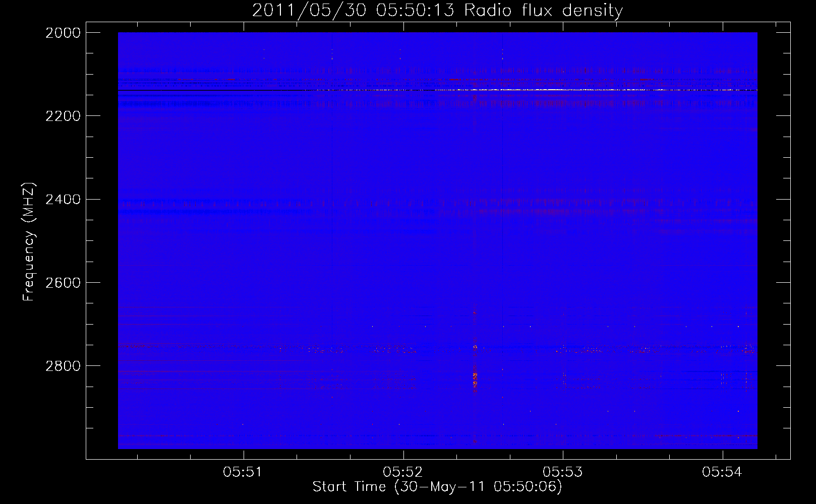Click the 05:54 time tick label
Screen dimensions: 816x504
pos(722,472)
